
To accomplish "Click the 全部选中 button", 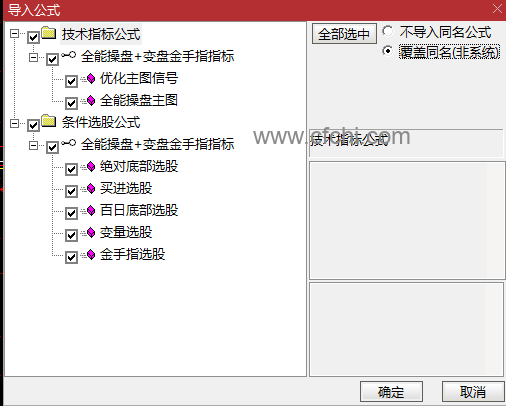I will (344, 34).
